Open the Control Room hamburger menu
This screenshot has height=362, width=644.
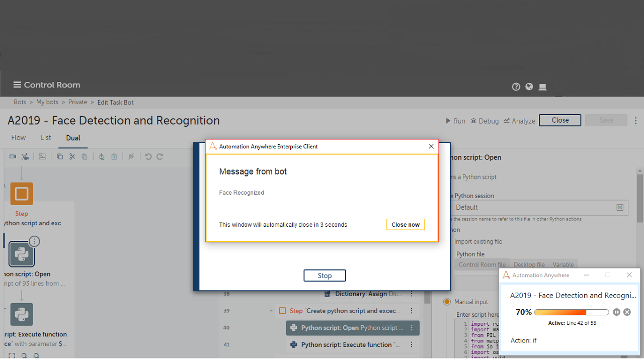(17, 85)
